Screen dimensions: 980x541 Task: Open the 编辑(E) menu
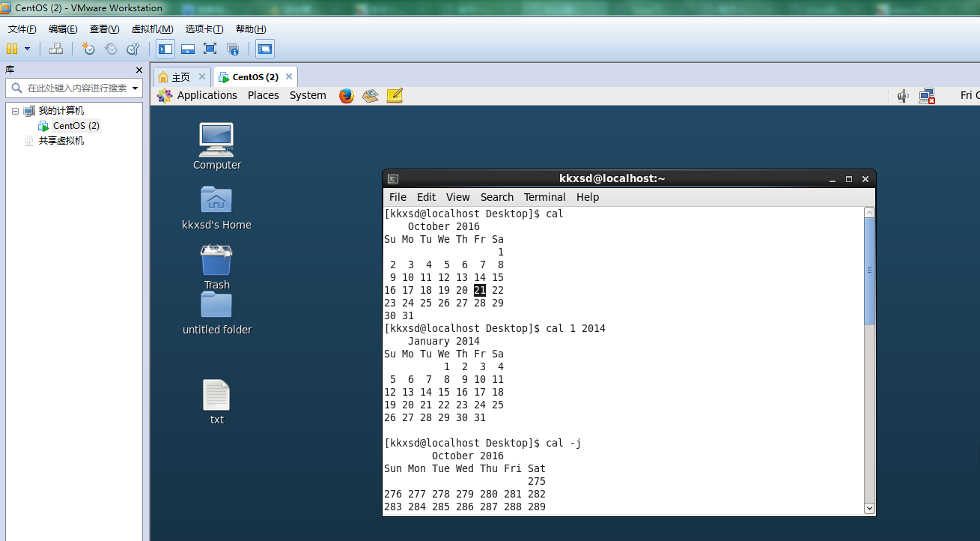63,29
